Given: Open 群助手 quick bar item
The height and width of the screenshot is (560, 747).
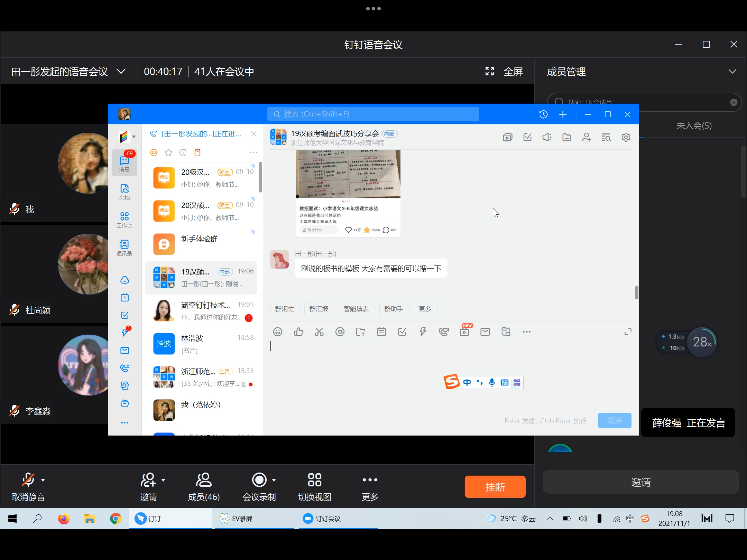Looking at the screenshot, I should pyautogui.click(x=394, y=309).
